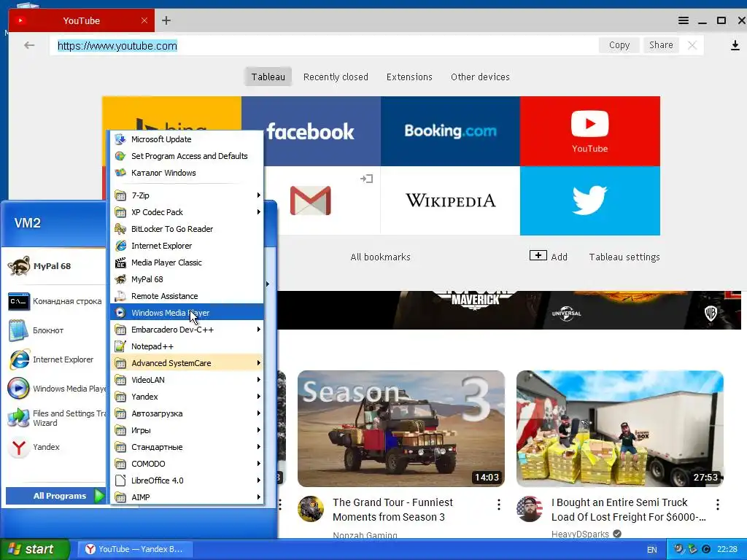Open the Facebook tile on Tableau

(311, 131)
